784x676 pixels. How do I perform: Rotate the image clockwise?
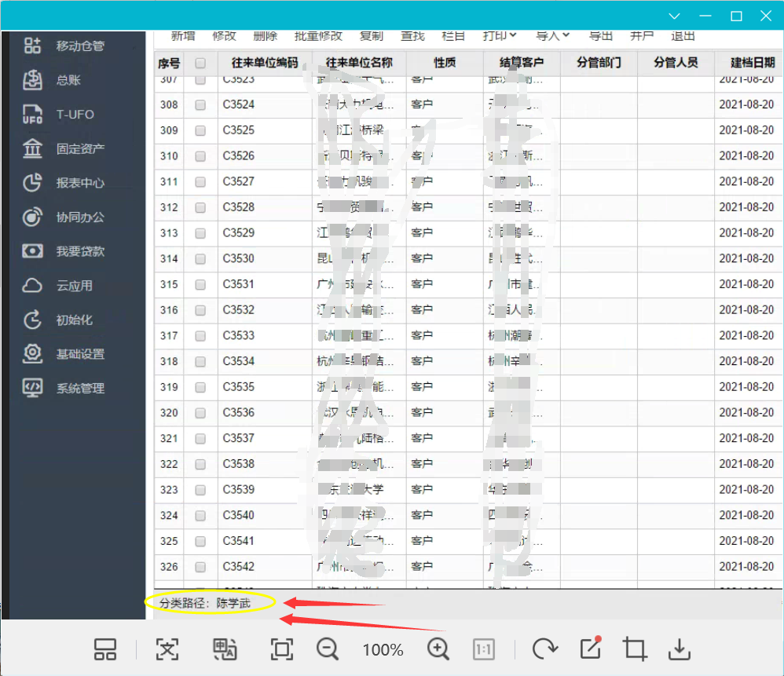click(544, 649)
